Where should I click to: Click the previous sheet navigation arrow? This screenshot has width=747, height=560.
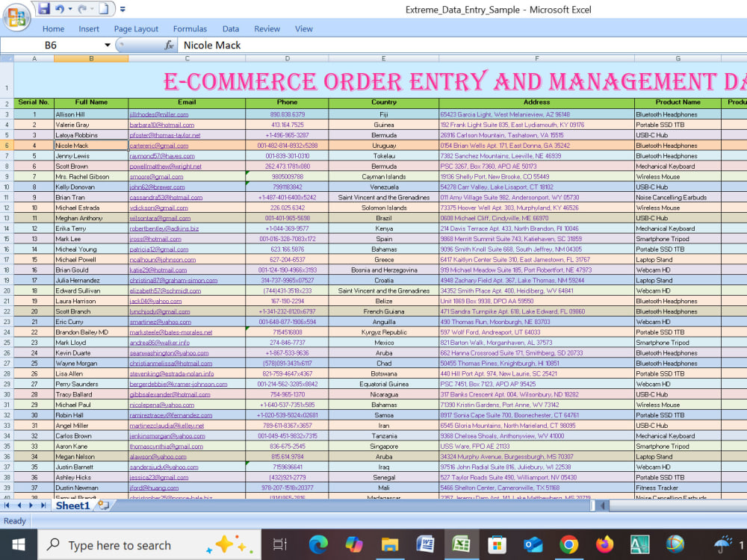pos(19,505)
